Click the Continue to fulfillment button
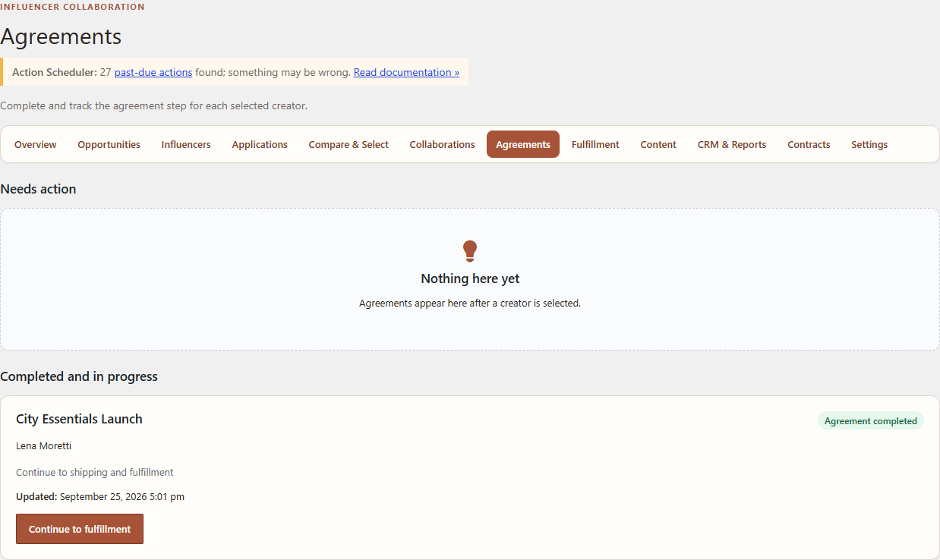 coord(80,529)
